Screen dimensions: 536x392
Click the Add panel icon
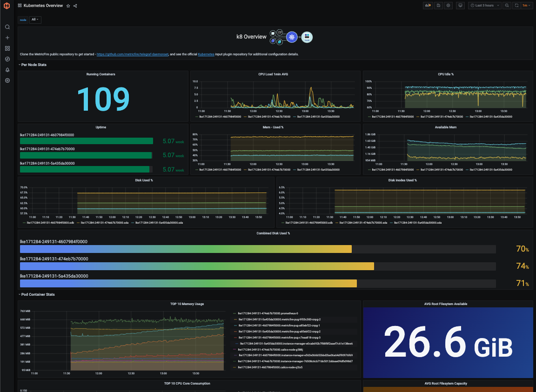(428, 6)
